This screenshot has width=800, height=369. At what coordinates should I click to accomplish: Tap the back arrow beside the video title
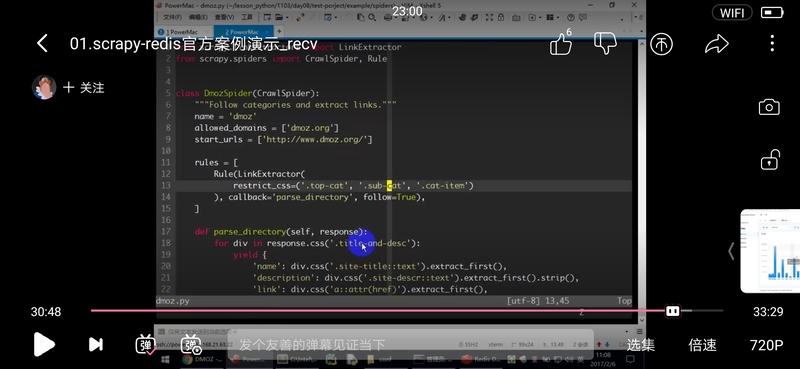click(42, 44)
